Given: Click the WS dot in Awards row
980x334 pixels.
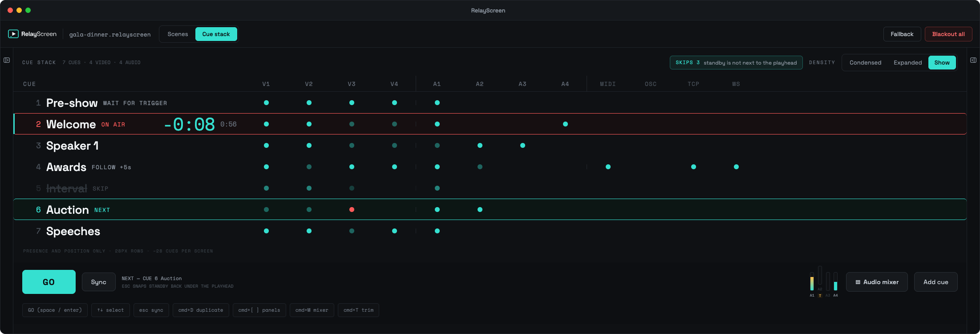Looking at the screenshot, I should coord(736,167).
